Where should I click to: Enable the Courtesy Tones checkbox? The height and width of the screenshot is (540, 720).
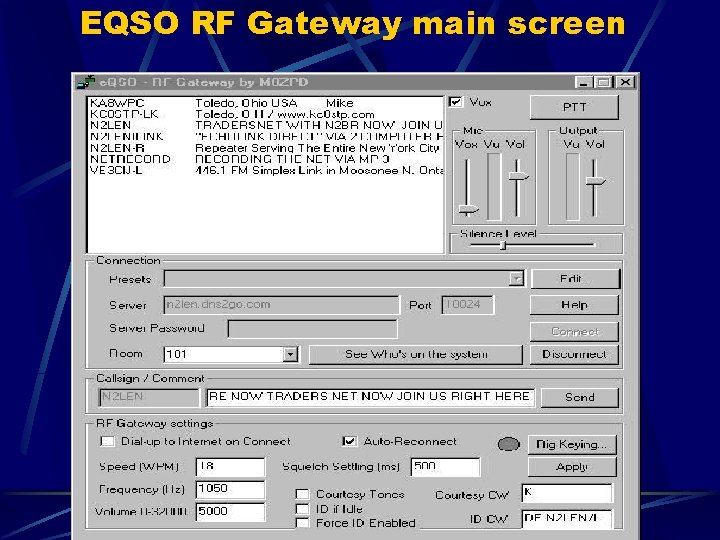302,494
